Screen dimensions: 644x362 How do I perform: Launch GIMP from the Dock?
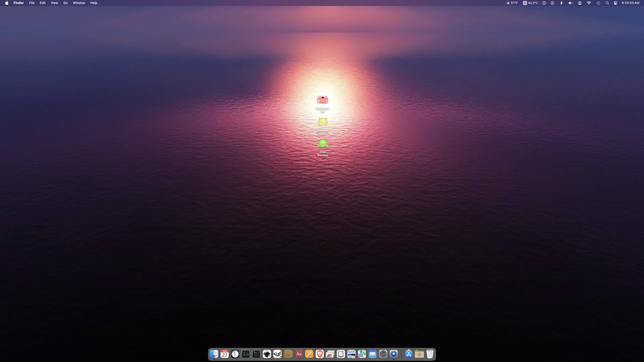(277, 354)
